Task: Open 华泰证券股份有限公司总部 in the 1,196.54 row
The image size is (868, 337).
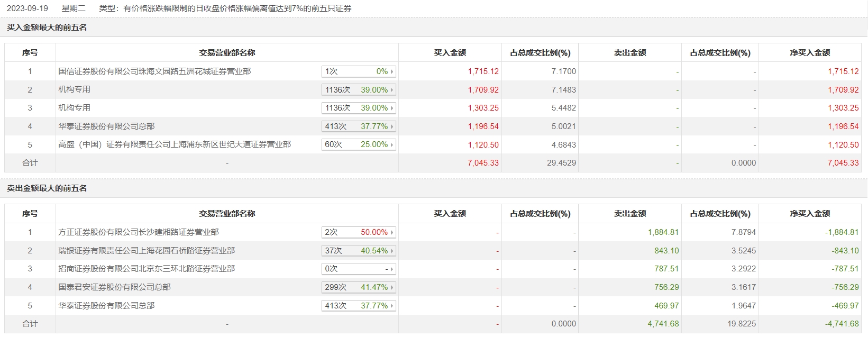Action: pyautogui.click(x=106, y=126)
